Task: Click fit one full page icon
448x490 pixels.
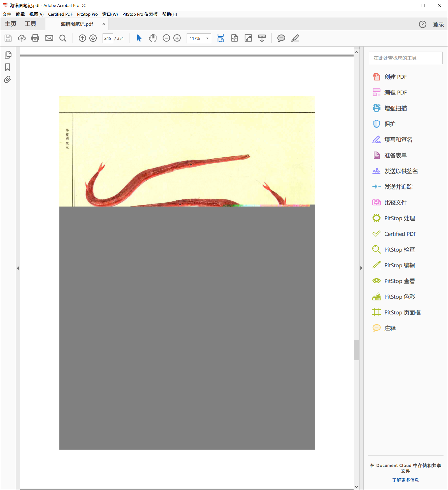Action: pos(235,38)
